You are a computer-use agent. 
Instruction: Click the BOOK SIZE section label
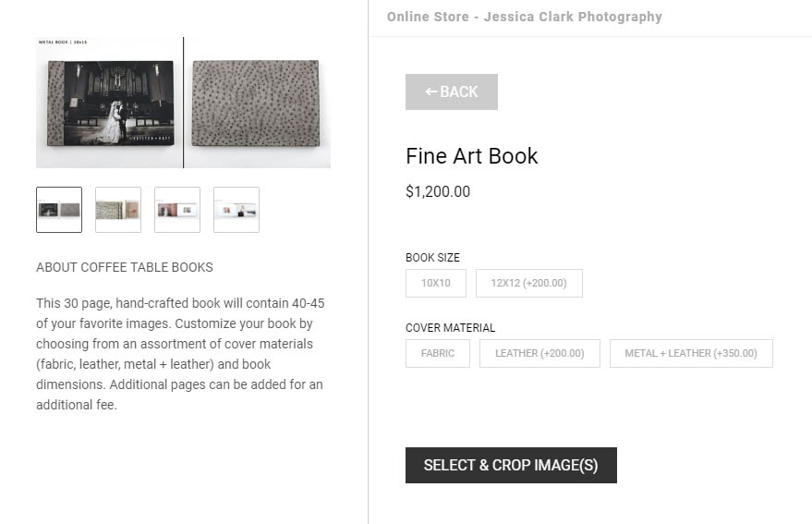point(432,258)
